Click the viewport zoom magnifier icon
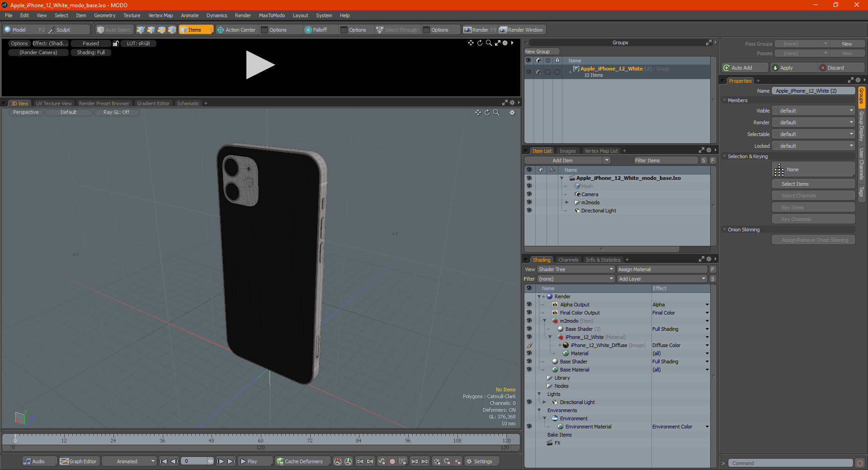The width and height of the screenshot is (868, 470). (x=496, y=113)
